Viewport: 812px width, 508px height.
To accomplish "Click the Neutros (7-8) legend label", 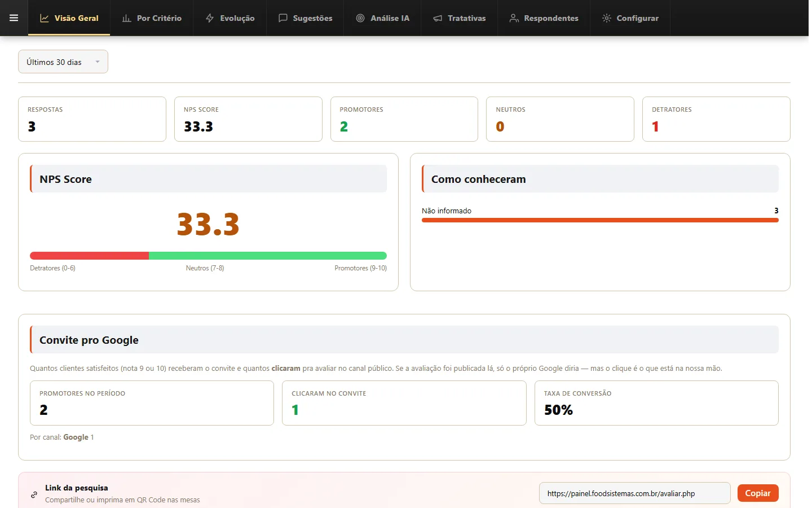I will [x=205, y=268].
